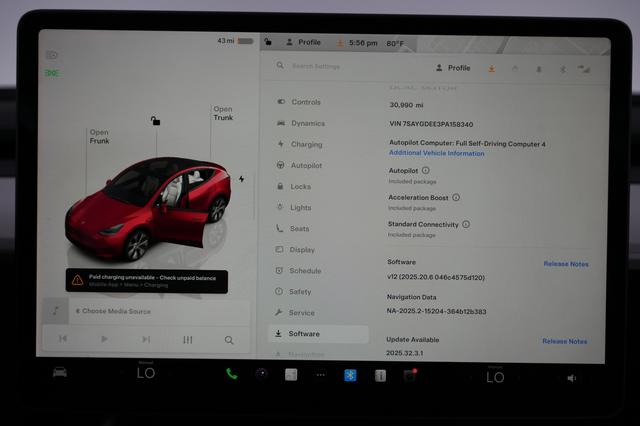Screen dimensions: 640x426
Task: Tap the 80°F outside temperature reading
Action: tap(395, 43)
